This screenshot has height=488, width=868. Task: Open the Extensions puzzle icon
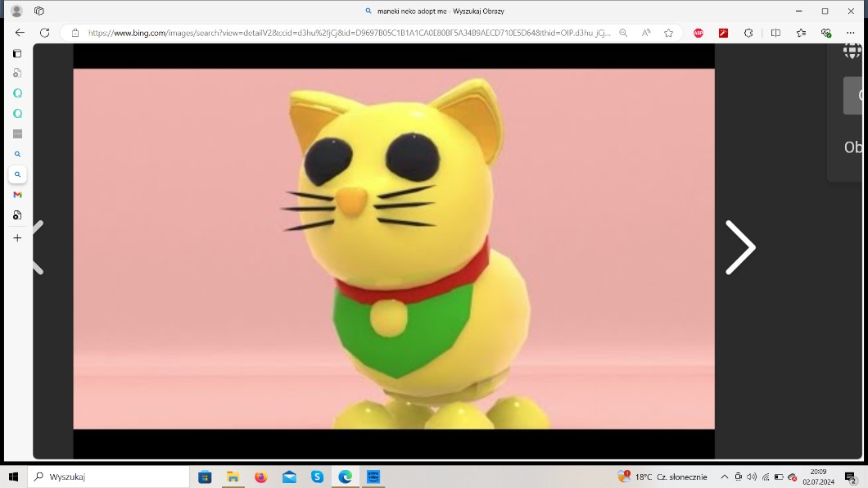click(748, 33)
